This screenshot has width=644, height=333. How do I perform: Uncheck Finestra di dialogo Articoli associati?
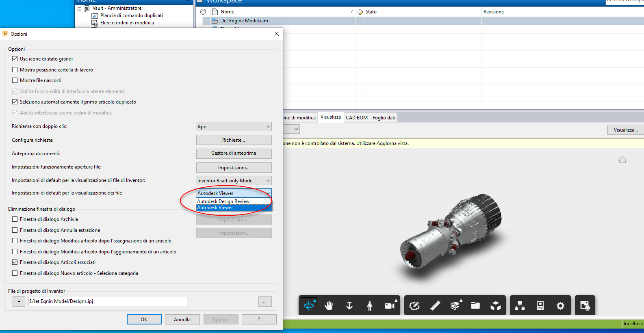pyautogui.click(x=15, y=262)
